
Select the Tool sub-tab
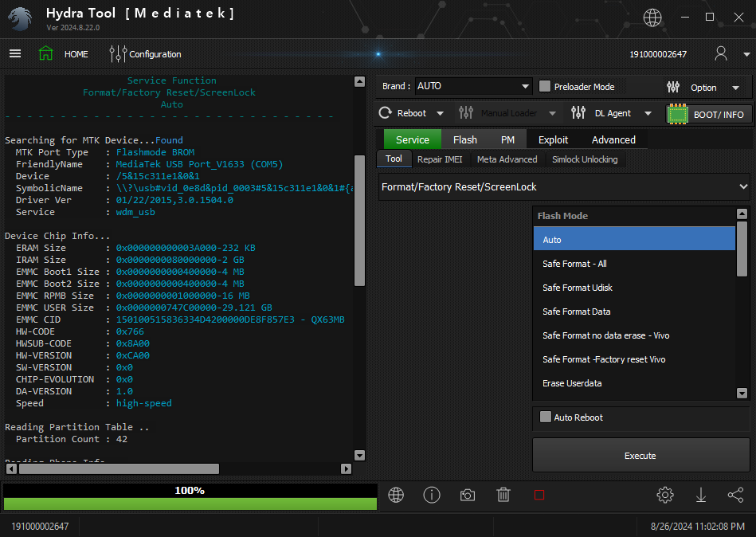tap(394, 159)
